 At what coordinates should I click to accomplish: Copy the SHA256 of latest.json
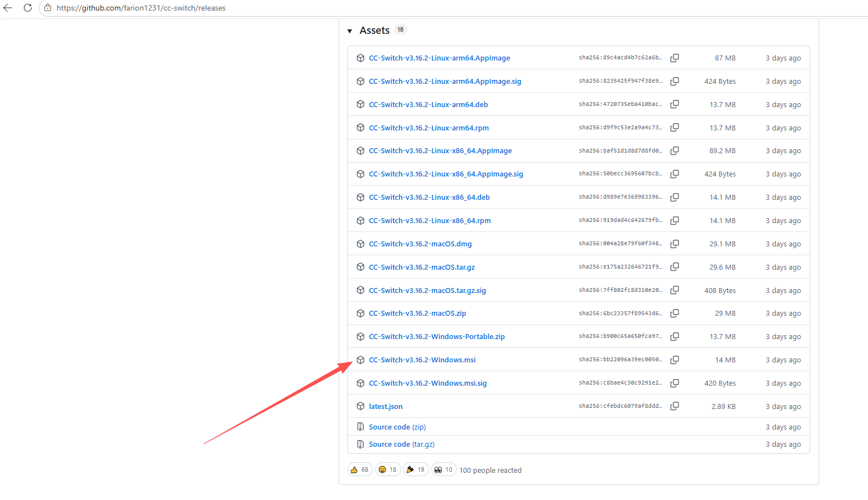click(x=675, y=406)
